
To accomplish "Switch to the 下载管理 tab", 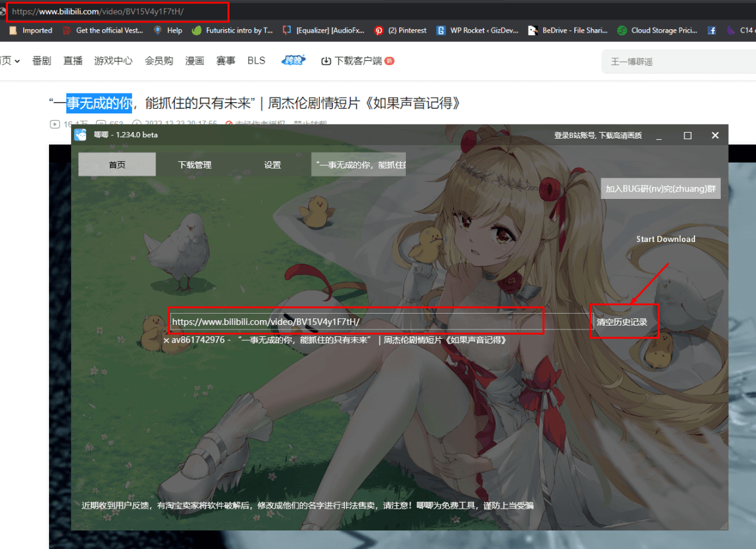I will (x=194, y=164).
